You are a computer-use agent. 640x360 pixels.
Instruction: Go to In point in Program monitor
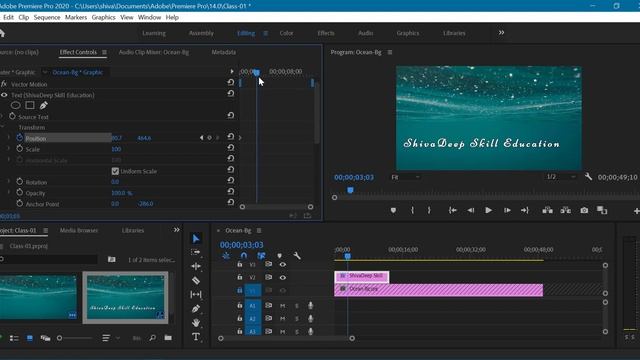tap(452, 210)
